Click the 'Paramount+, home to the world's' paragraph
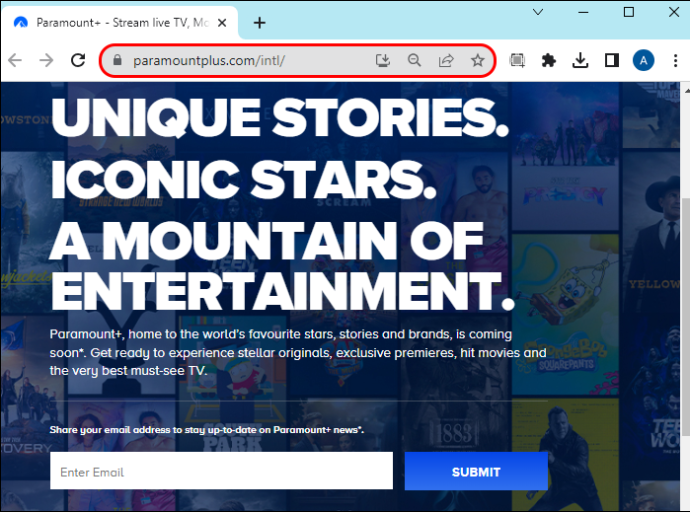690x512 pixels. click(x=298, y=352)
